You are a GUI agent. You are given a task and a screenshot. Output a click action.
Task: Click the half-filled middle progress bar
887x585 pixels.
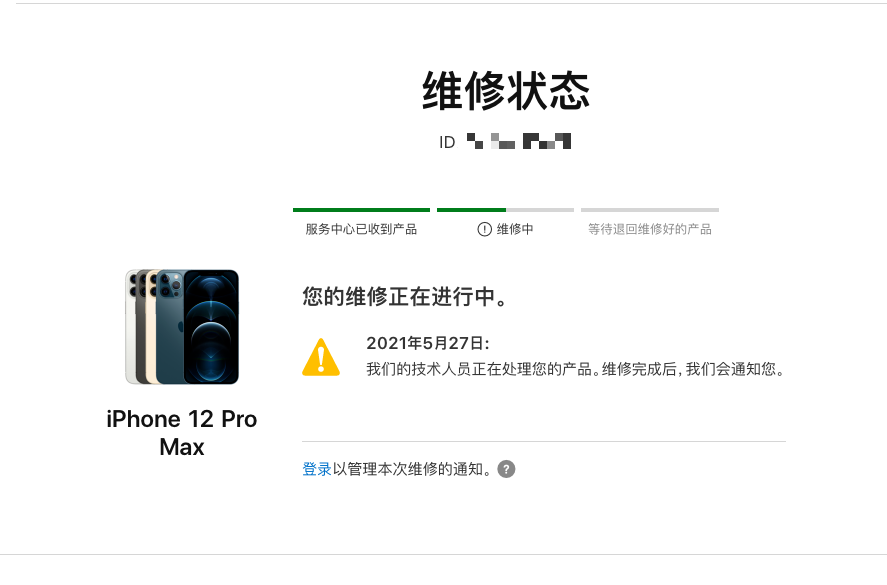[x=506, y=210]
